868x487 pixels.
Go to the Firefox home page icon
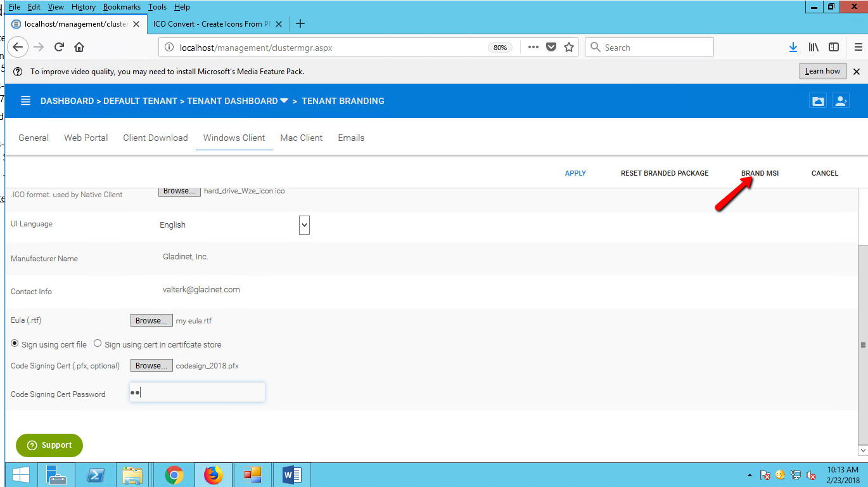coord(79,47)
